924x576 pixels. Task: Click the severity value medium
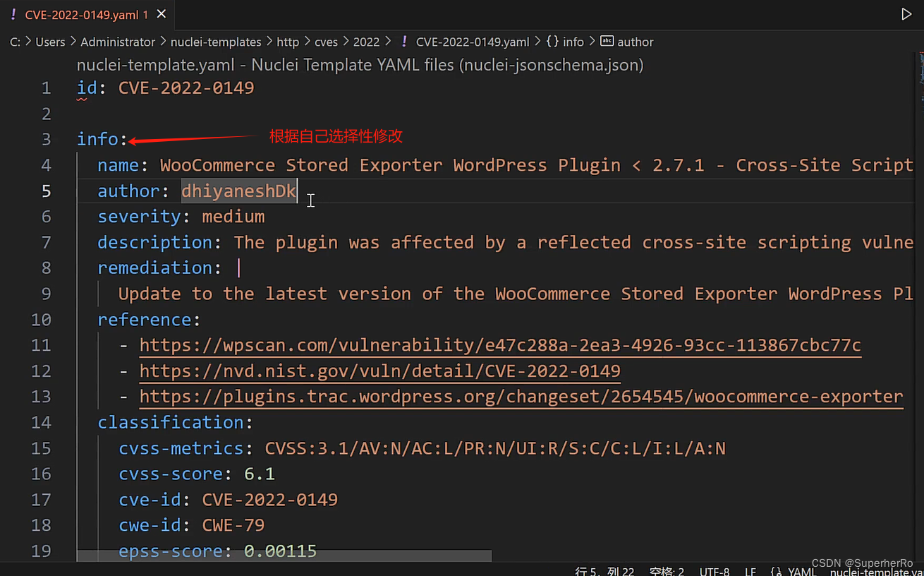point(233,216)
